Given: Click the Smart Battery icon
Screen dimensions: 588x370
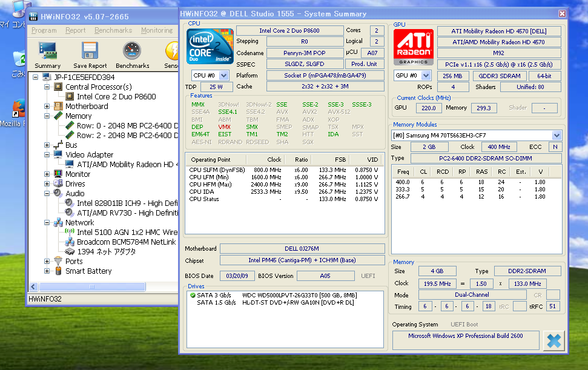Looking at the screenshot, I should click(58, 271).
